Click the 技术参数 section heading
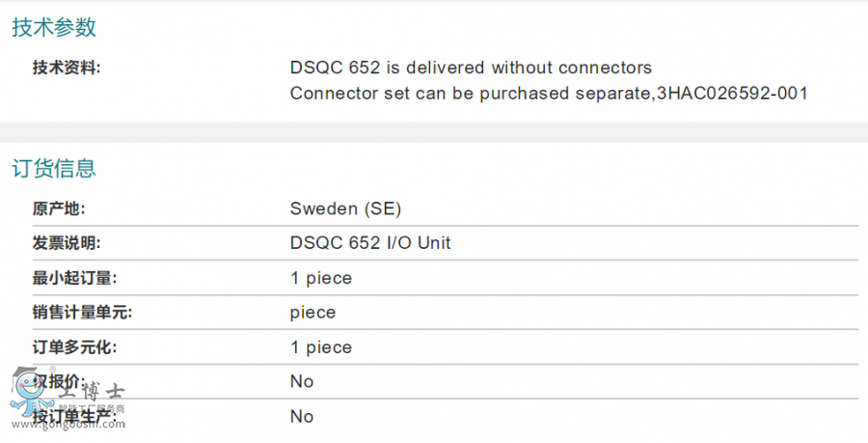Image resolution: width=868 pixels, height=443 pixels. tap(54, 28)
